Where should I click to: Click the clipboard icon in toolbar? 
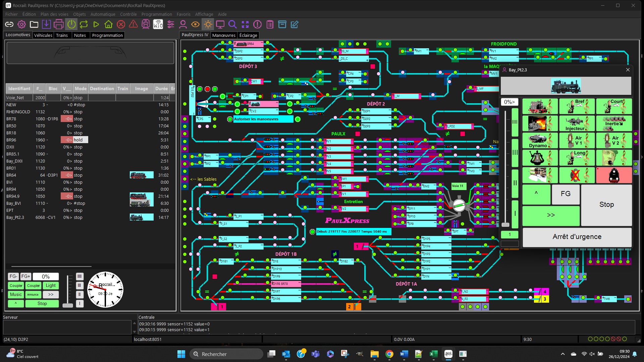pyautogui.click(x=270, y=24)
